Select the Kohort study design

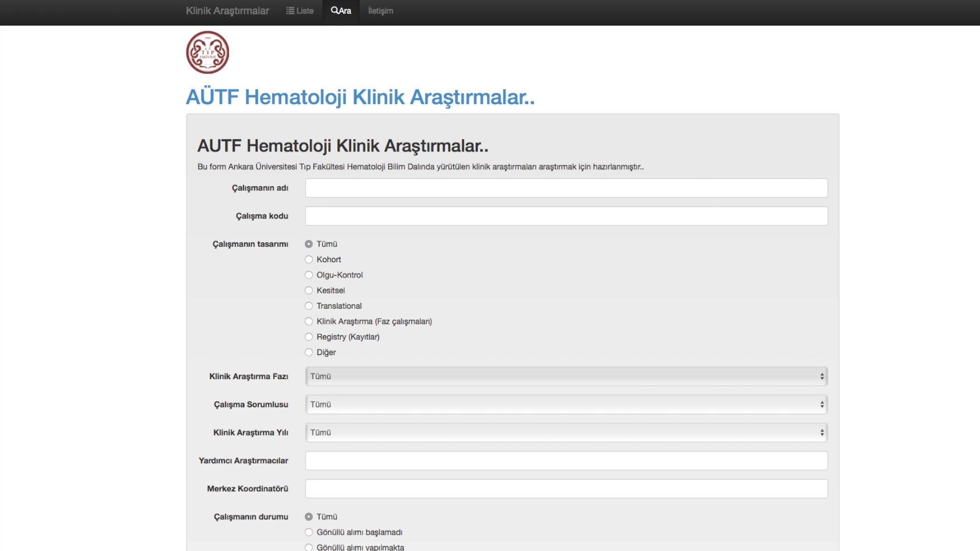pyautogui.click(x=309, y=259)
